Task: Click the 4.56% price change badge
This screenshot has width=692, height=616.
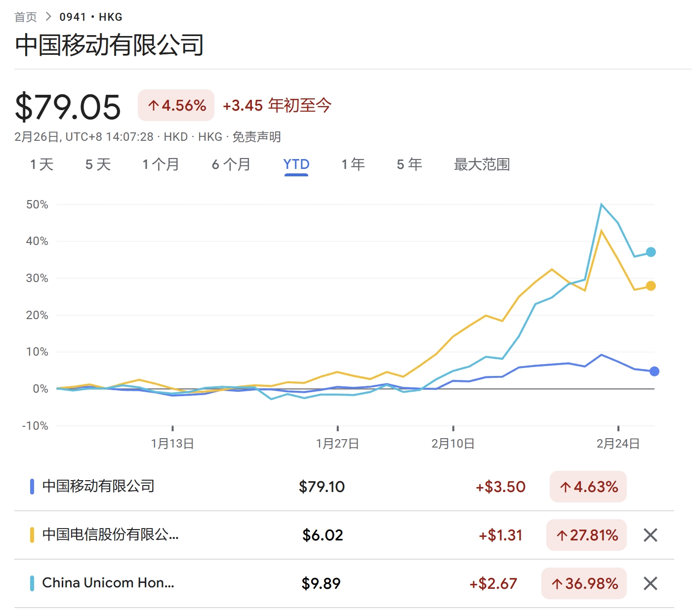Action: 176,105
